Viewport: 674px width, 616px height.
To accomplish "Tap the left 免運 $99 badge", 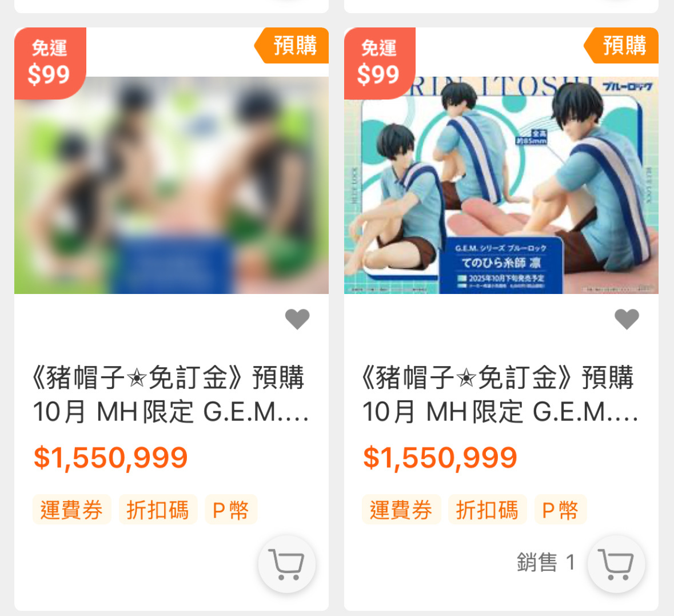I will [50, 63].
